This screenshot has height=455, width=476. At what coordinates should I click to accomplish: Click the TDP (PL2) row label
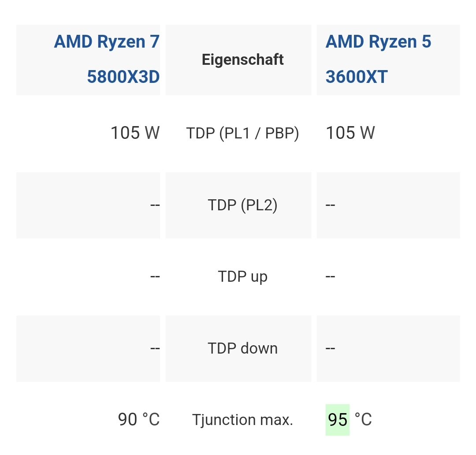242,205
